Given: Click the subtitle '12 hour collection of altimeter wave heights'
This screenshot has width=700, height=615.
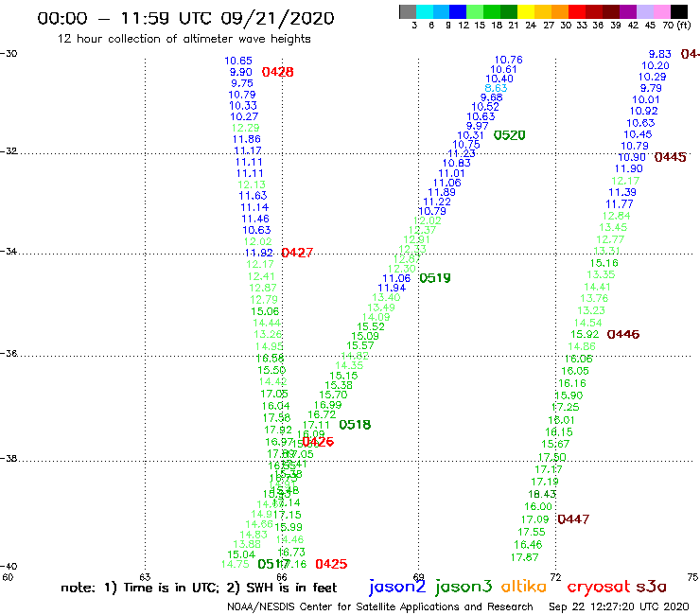Looking at the screenshot, I should click(184, 39).
